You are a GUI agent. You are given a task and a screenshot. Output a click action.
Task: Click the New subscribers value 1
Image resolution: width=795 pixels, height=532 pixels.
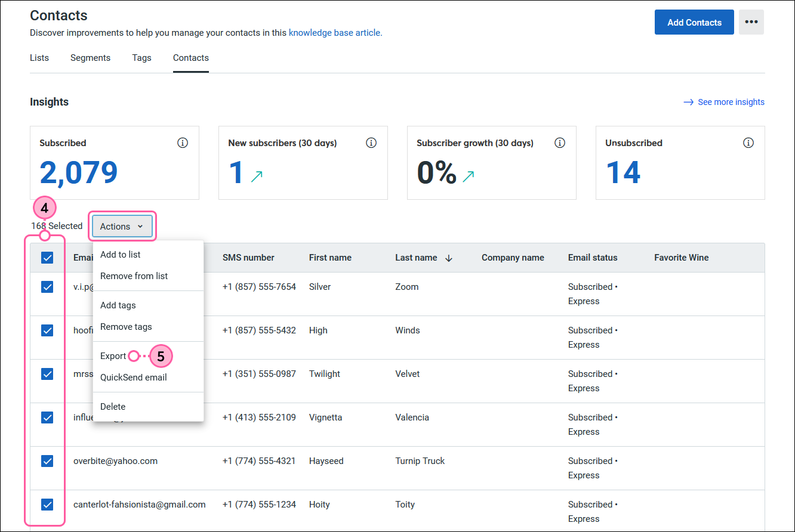[x=236, y=172]
